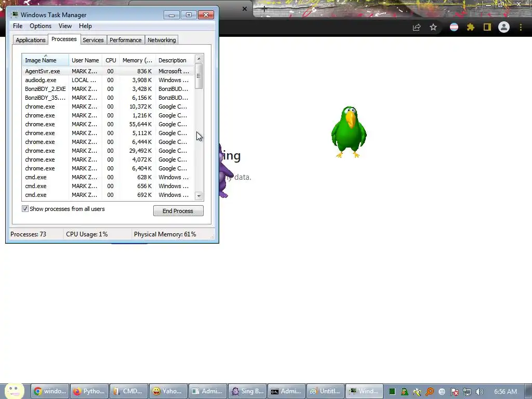Viewport: 532px width, 399px height.
Task: Select the audiodg.exe process row
Action: pyautogui.click(x=108, y=80)
